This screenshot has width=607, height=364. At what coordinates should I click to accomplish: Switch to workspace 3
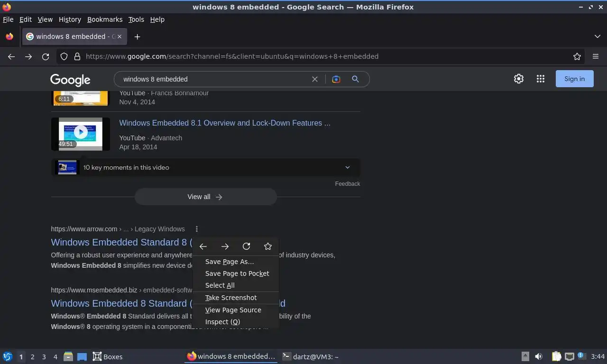click(x=44, y=357)
